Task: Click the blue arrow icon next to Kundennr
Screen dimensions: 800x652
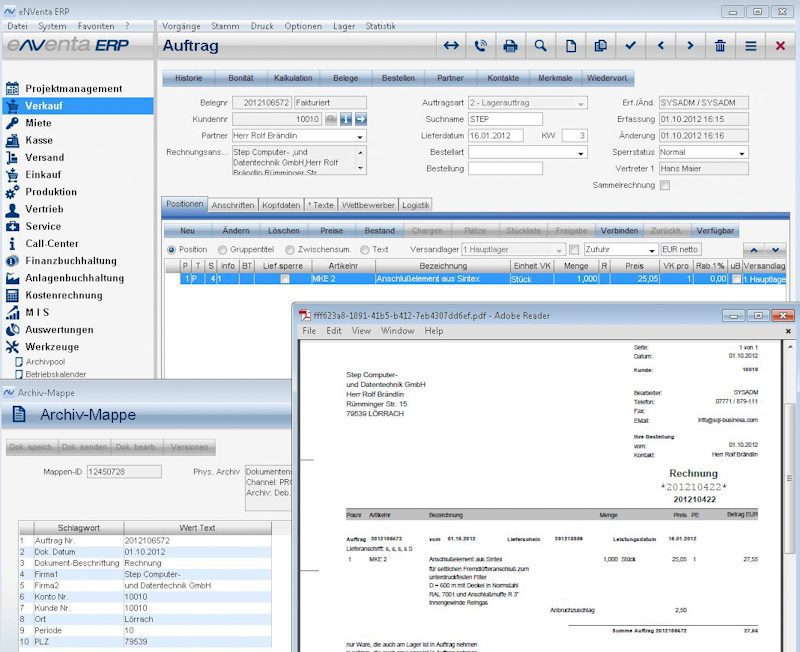Action: click(x=361, y=119)
